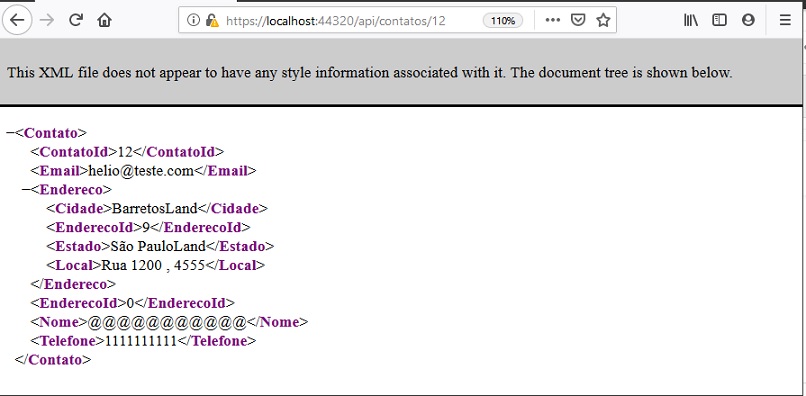The image size is (806, 396).
Task: Click the Telefone element tag
Action: click(68, 340)
